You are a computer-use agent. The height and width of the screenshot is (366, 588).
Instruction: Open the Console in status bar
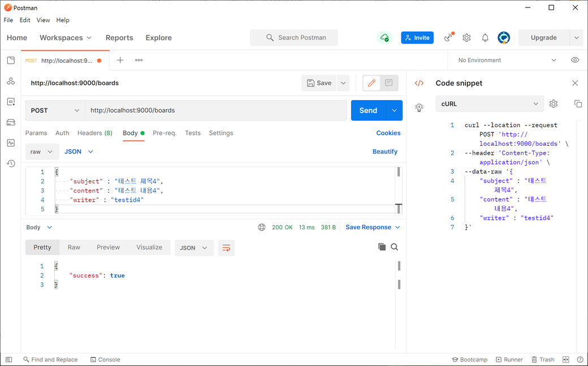(105, 360)
